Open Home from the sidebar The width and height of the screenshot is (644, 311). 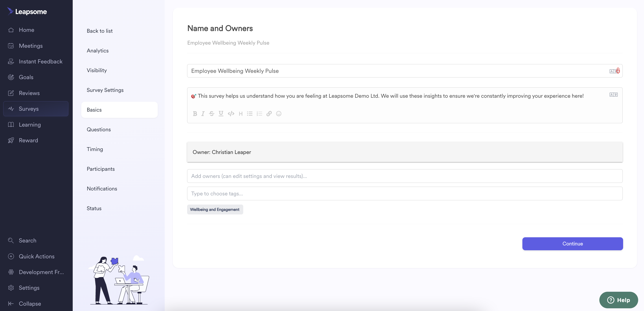click(26, 30)
